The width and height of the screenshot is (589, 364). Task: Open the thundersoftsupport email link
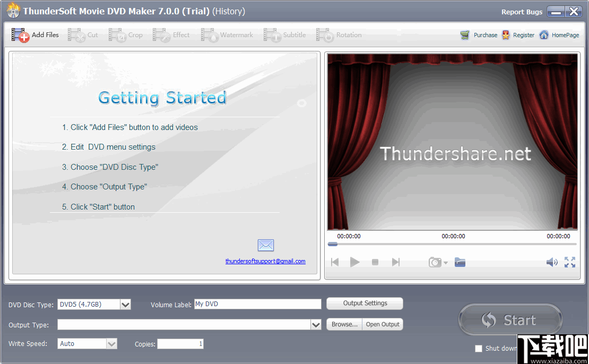coord(265,261)
